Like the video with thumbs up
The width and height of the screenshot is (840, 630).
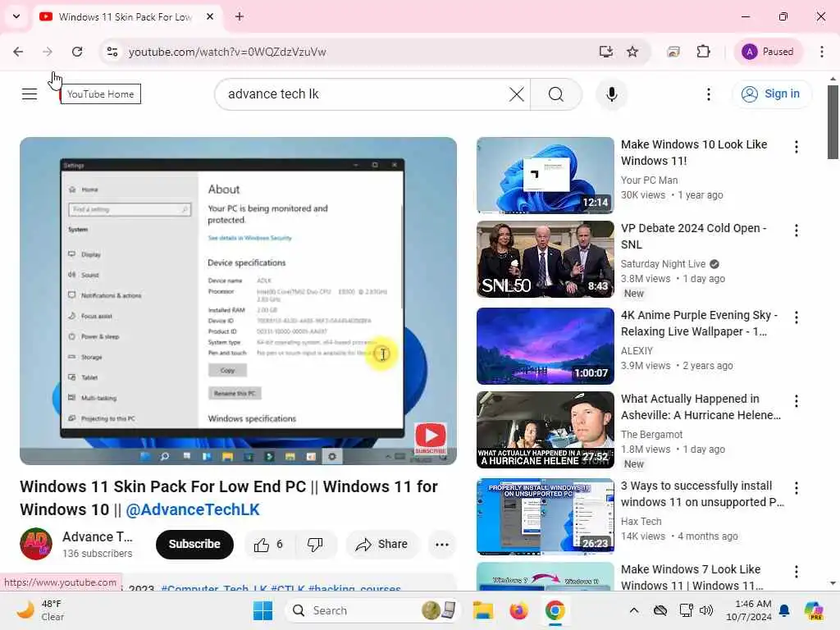click(x=268, y=545)
